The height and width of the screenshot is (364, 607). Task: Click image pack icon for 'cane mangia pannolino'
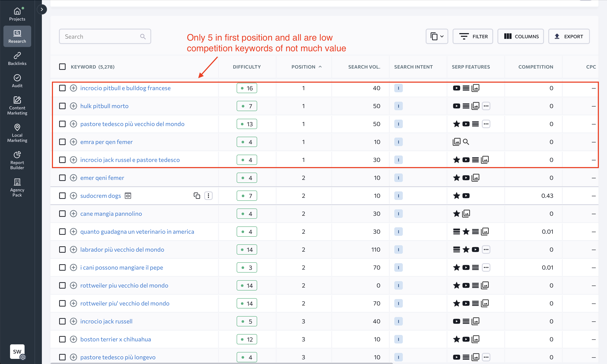466,214
